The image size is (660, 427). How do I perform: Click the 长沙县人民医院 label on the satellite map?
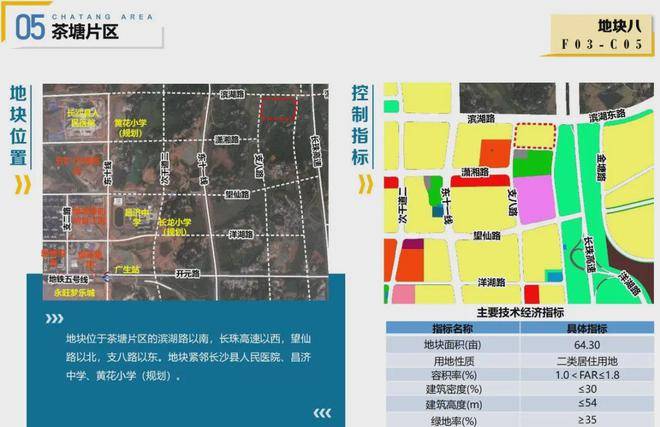click(x=83, y=118)
